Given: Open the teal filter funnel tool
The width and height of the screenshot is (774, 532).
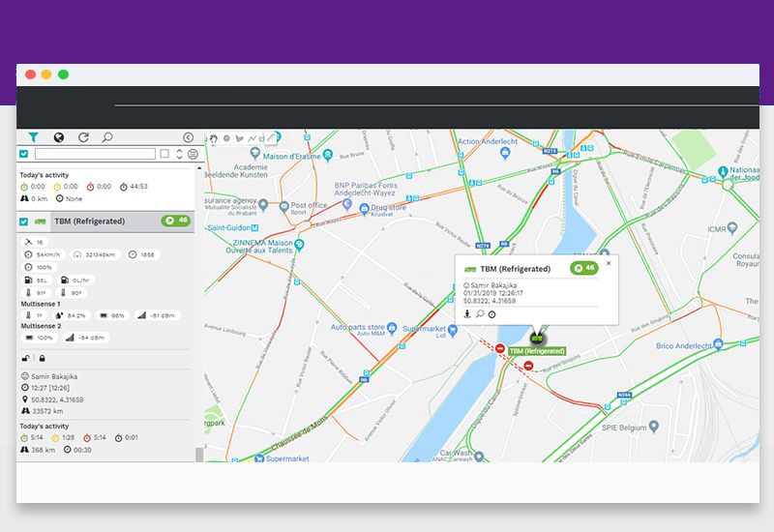Looking at the screenshot, I should (33, 137).
